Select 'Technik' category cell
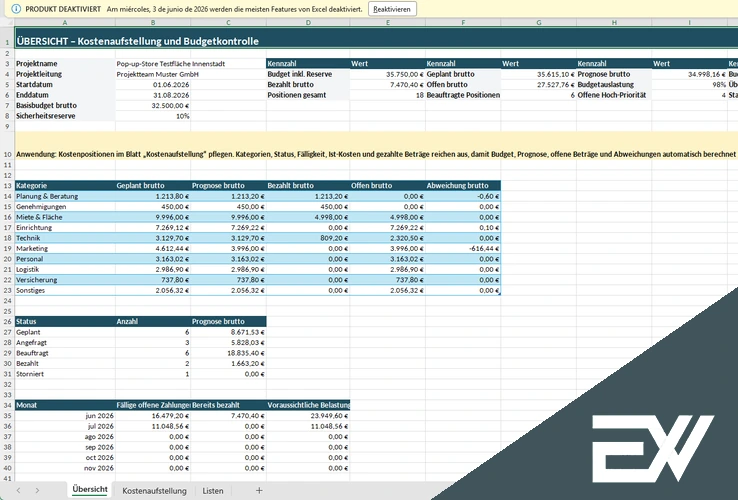 point(65,238)
